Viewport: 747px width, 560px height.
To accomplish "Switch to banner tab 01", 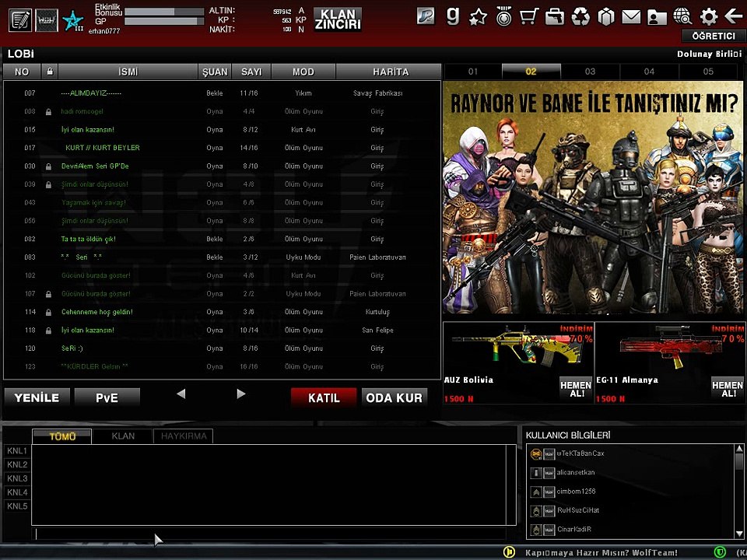I will [x=472, y=72].
